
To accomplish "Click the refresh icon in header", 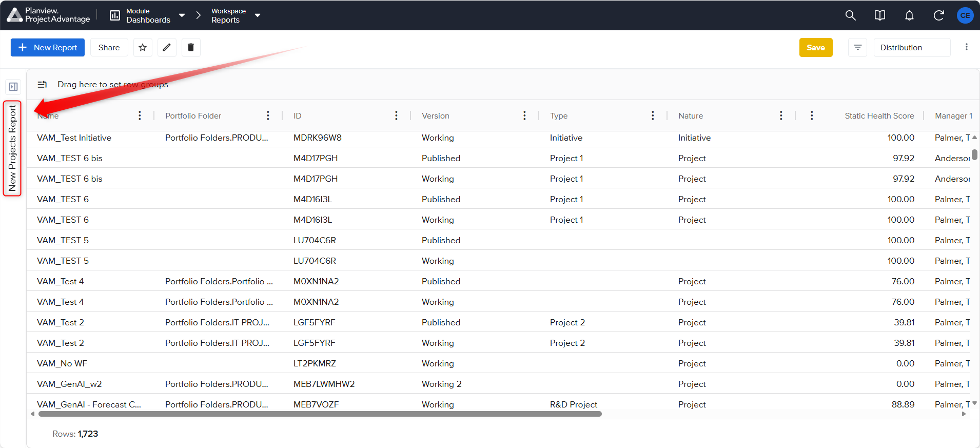I will pyautogui.click(x=938, y=15).
